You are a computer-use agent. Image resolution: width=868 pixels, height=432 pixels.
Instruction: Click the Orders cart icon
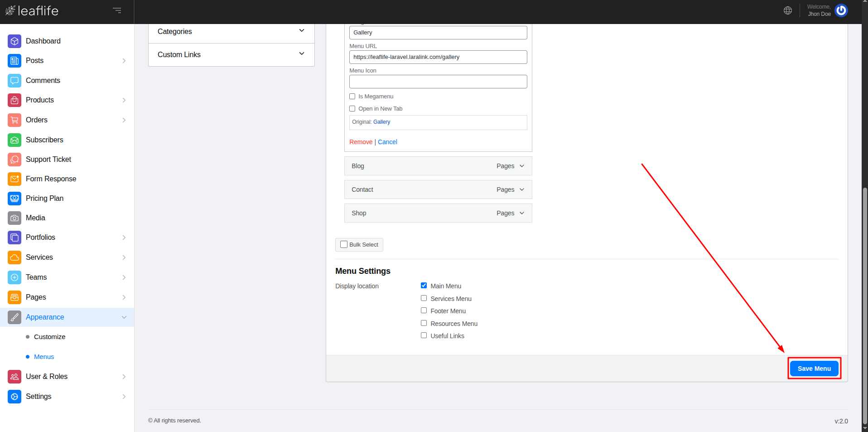click(x=14, y=120)
